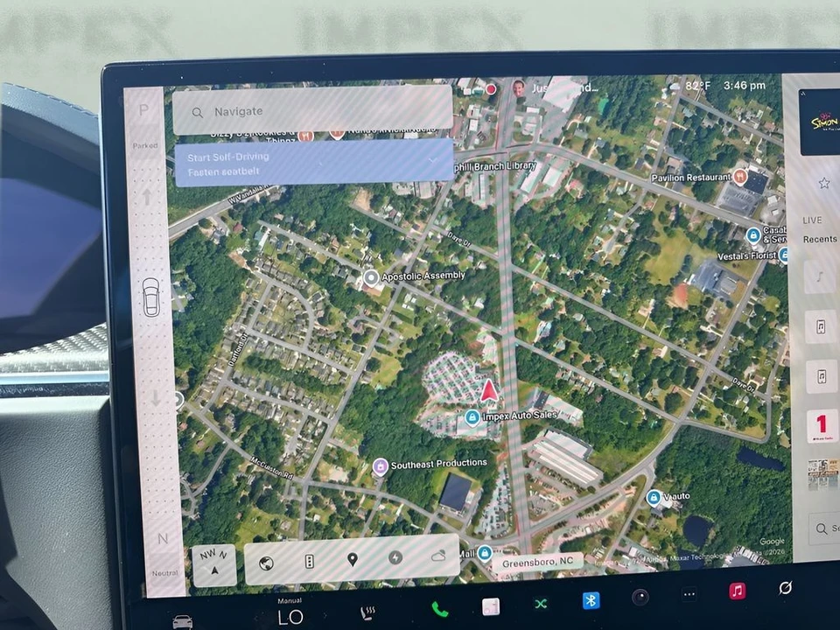Tap the music note recent item
This screenshot has width=840, height=630.
coord(820,277)
